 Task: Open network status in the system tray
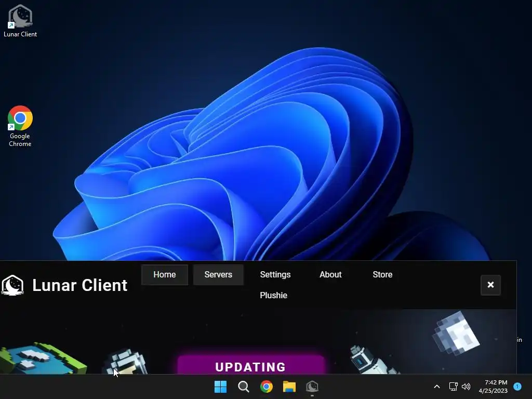pyautogui.click(x=453, y=387)
